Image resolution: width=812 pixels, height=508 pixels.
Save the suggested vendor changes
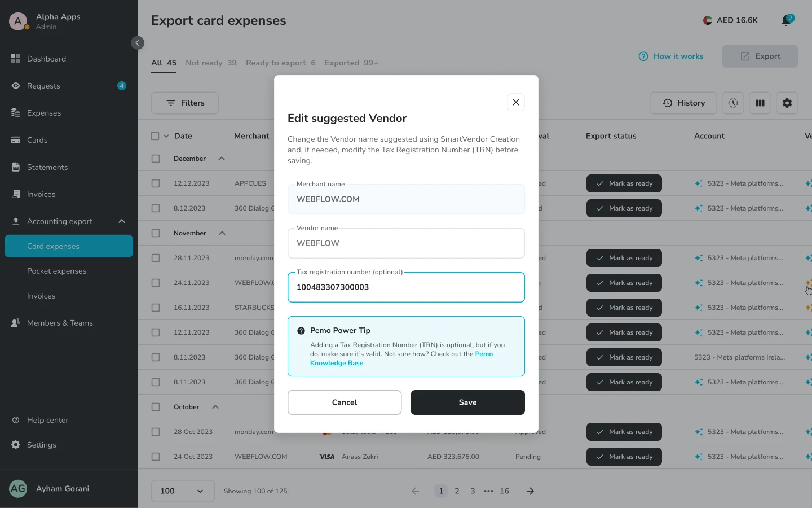[467, 402]
